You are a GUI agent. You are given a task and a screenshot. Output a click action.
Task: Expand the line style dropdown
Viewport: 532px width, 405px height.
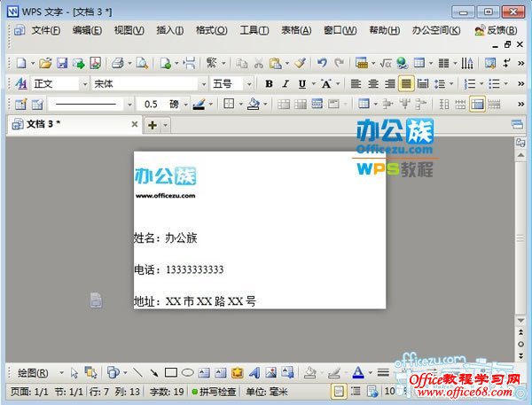129,105
